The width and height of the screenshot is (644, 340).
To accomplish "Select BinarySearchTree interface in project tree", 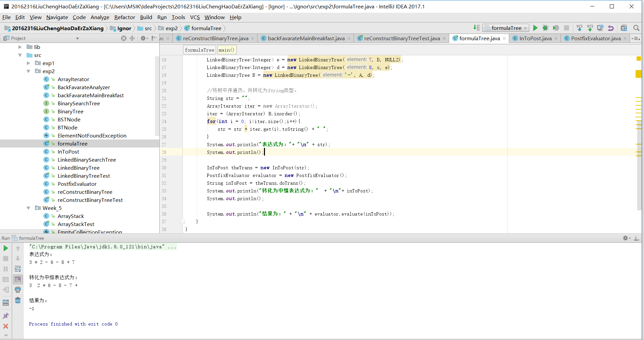I will [x=78, y=103].
